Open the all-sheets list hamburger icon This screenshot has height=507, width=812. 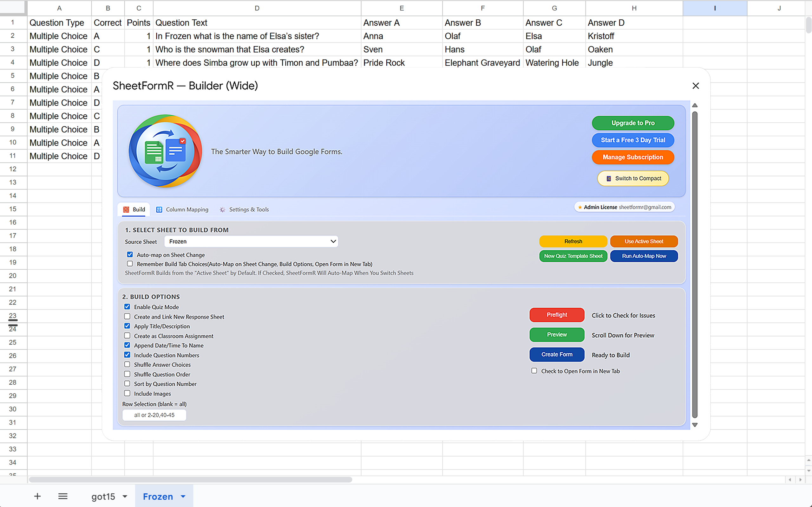pyautogui.click(x=62, y=496)
